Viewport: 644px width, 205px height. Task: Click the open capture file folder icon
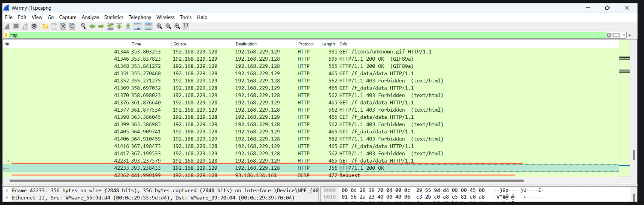click(x=45, y=26)
